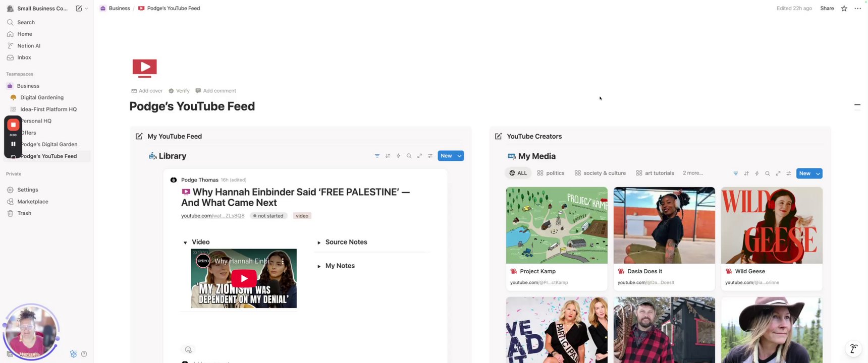Click the red YouTube page icon
This screenshot has width=868, height=363.
(144, 68)
